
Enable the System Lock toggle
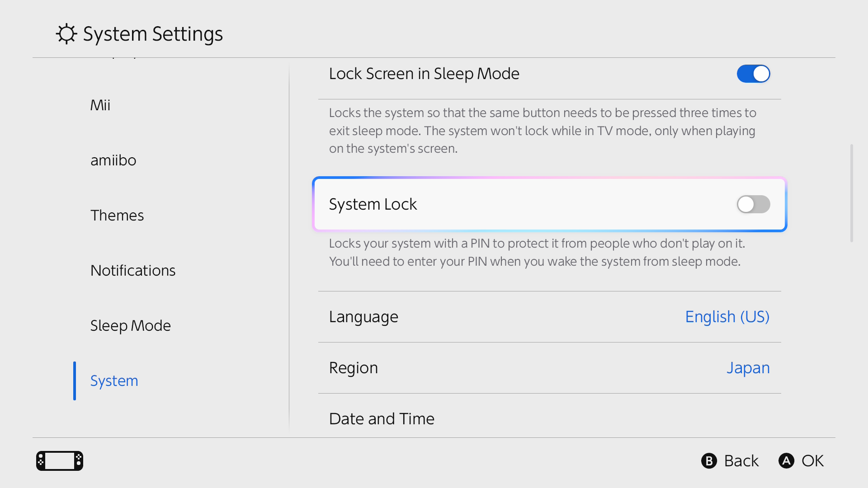tap(753, 204)
